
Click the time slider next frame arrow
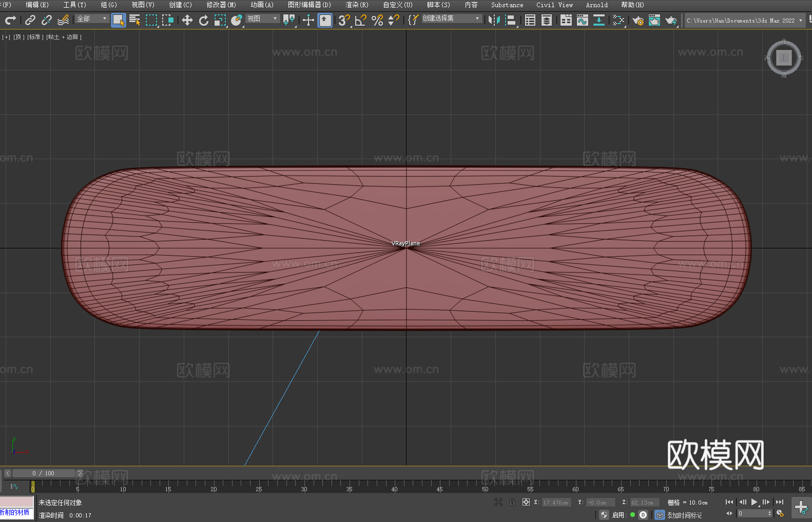[x=80, y=473]
